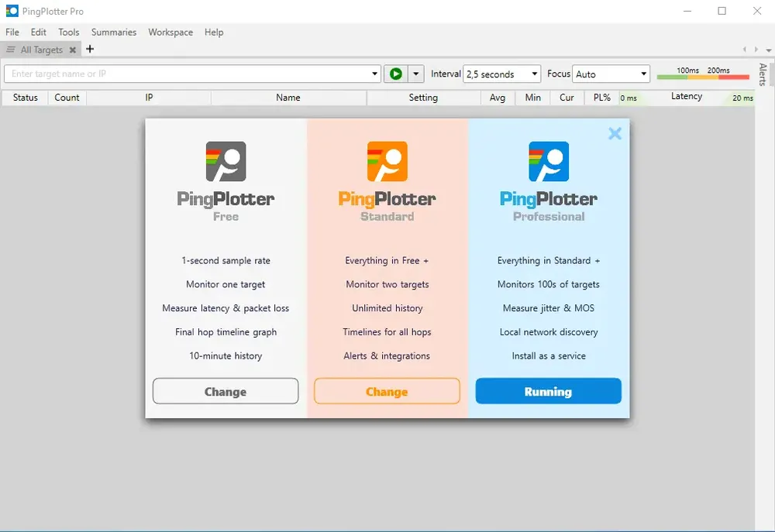Sort by the Min column header
Viewport: 775px width, 532px height.
pyautogui.click(x=533, y=98)
